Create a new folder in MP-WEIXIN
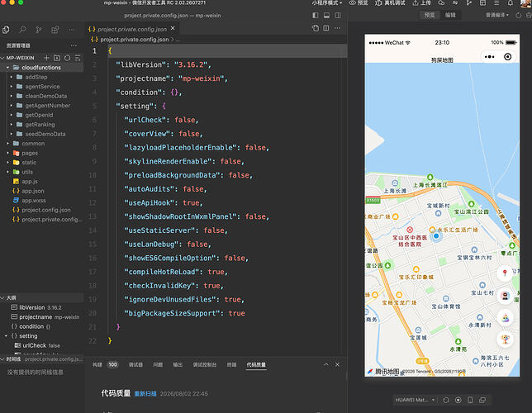Screen dimensions: 532x413 tap(57, 58)
